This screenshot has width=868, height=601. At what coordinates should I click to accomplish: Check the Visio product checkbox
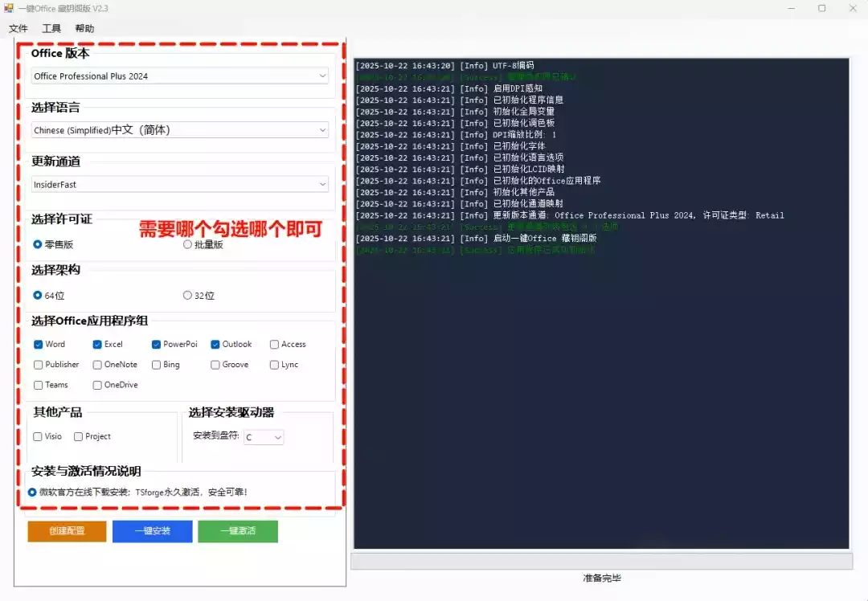39,437
